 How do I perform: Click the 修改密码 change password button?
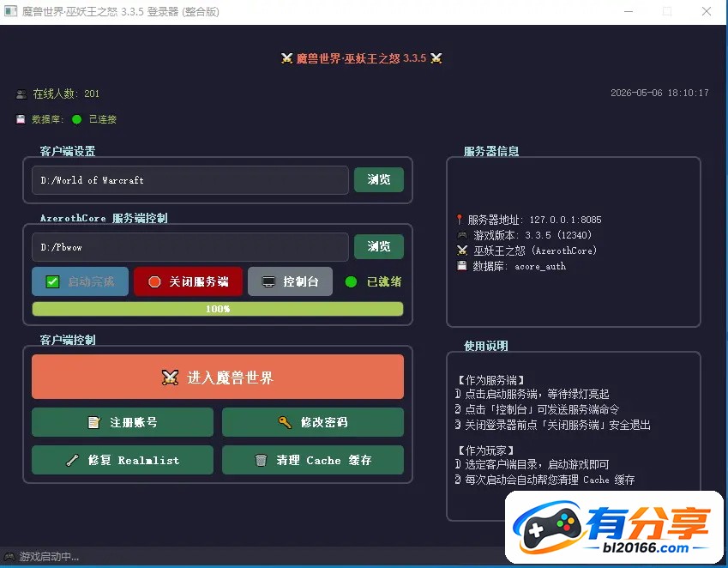coord(312,422)
